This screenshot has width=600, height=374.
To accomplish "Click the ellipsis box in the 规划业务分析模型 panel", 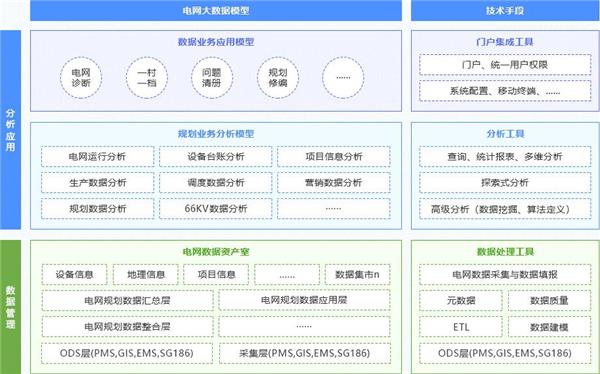I will [334, 209].
